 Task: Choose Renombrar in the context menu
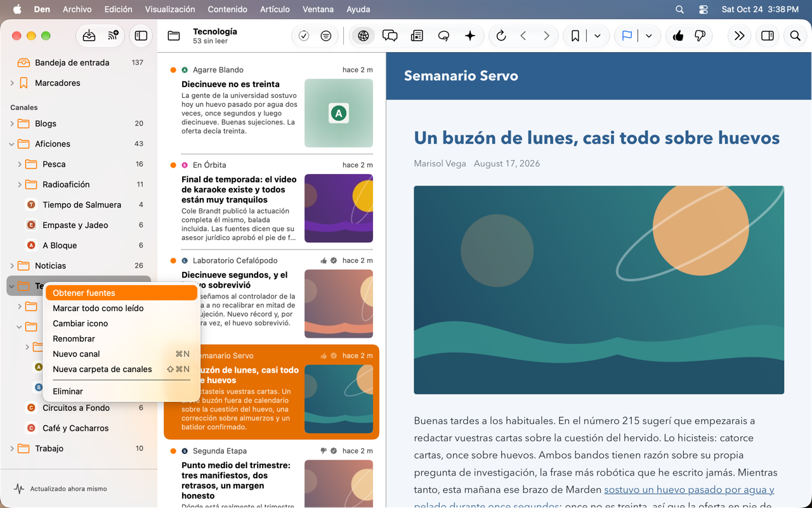[121, 338]
